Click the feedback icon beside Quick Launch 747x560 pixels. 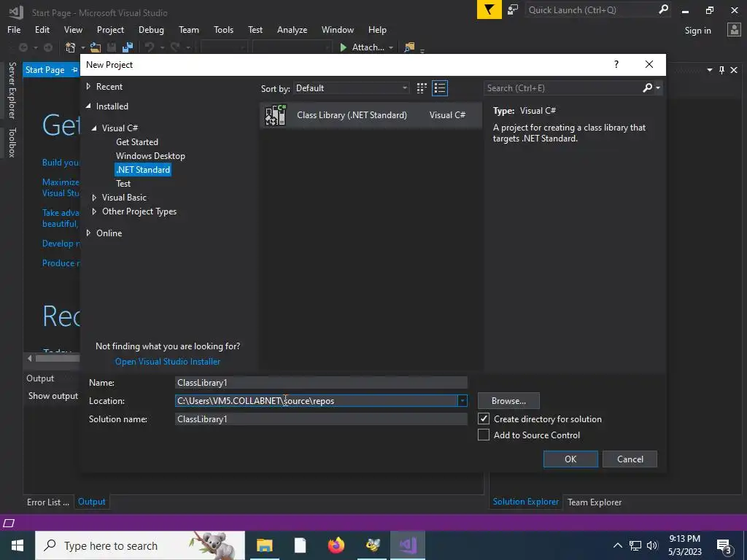coord(513,9)
